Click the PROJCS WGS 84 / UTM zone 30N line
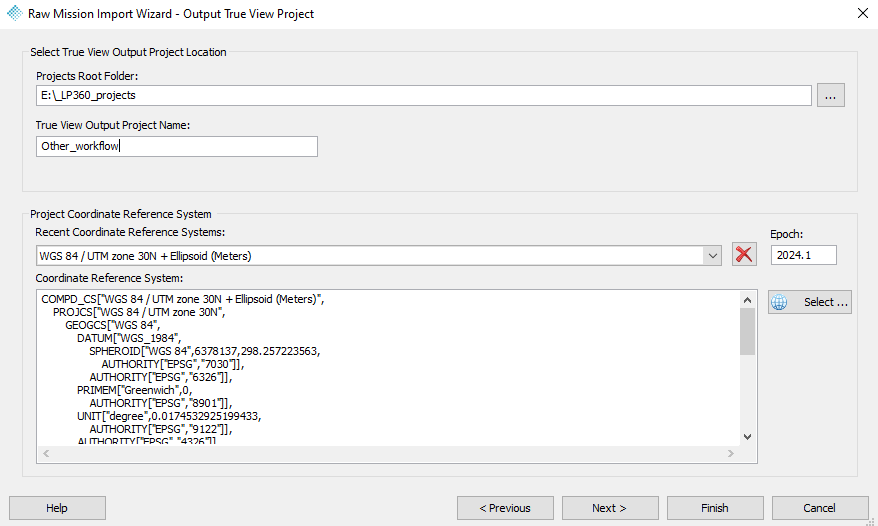Screen dimensions: 878x526 (139, 312)
